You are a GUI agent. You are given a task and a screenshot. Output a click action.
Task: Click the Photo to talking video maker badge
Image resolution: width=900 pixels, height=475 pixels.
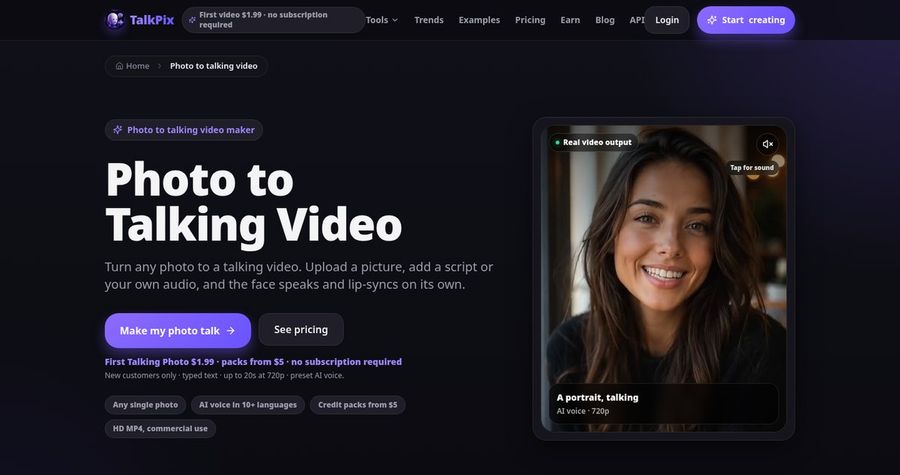(184, 130)
